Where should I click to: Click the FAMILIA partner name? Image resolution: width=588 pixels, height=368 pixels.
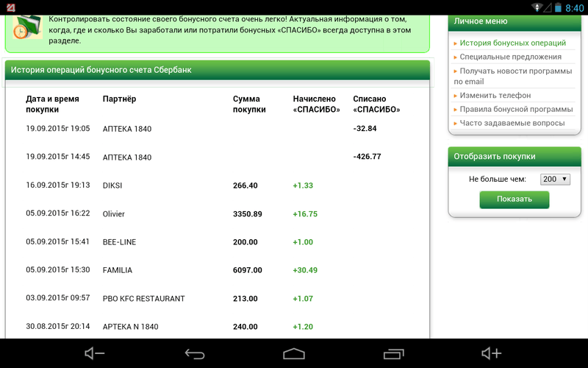(x=118, y=270)
